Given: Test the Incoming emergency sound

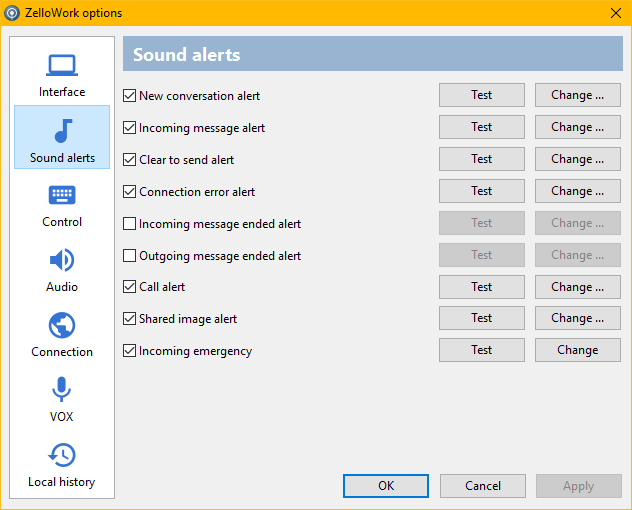Looking at the screenshot, I should coord(482,350).
